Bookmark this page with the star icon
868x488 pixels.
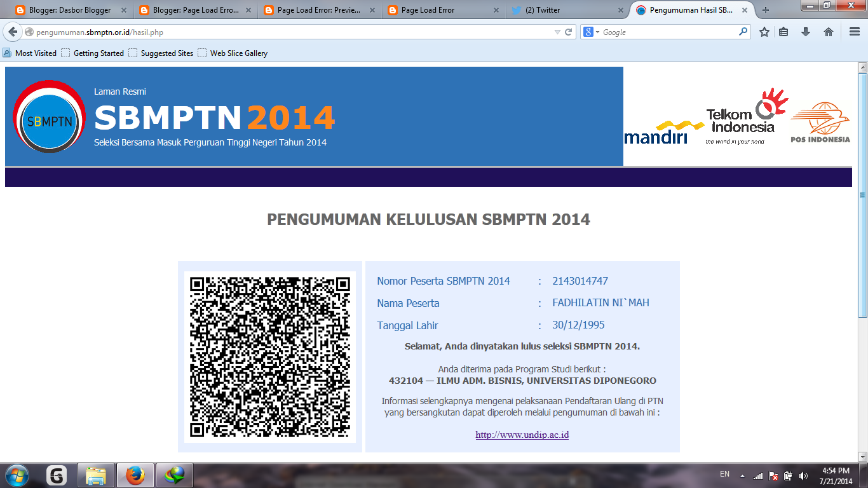pos(764,32)
